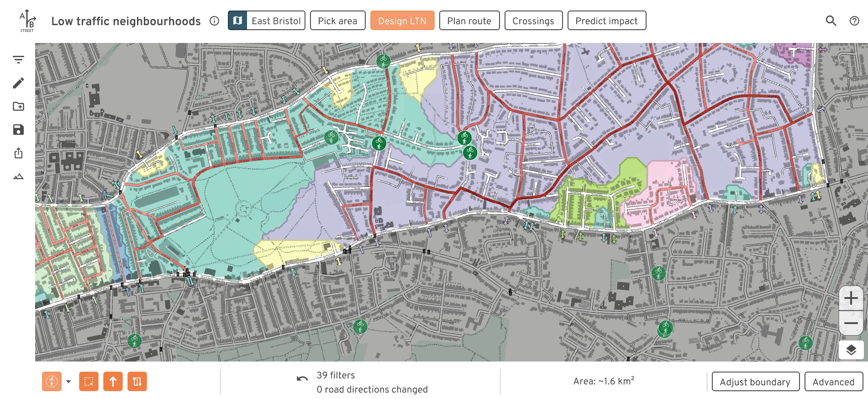Expand the filter type dropdown arrow
868x399 pixels.
click(68, 381)
